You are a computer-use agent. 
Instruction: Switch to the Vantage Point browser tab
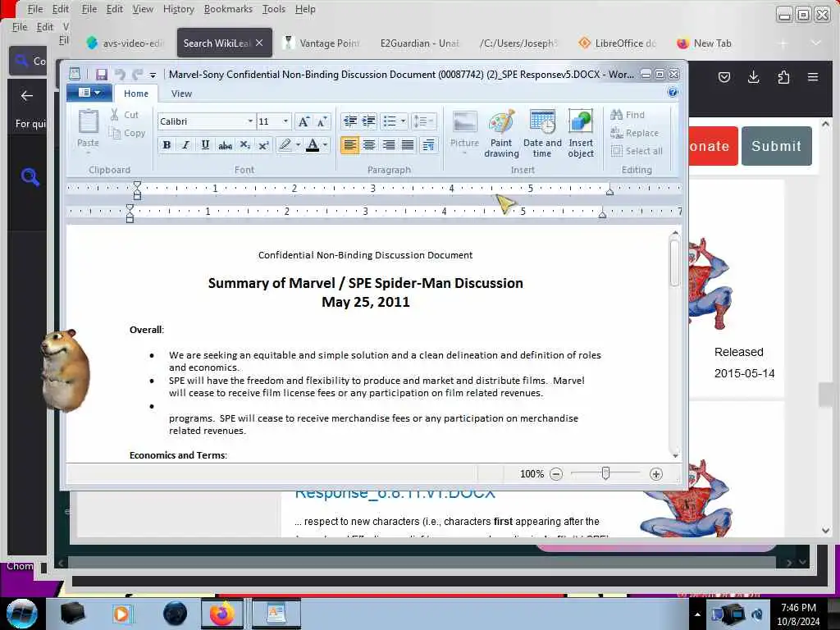(323, 43)
